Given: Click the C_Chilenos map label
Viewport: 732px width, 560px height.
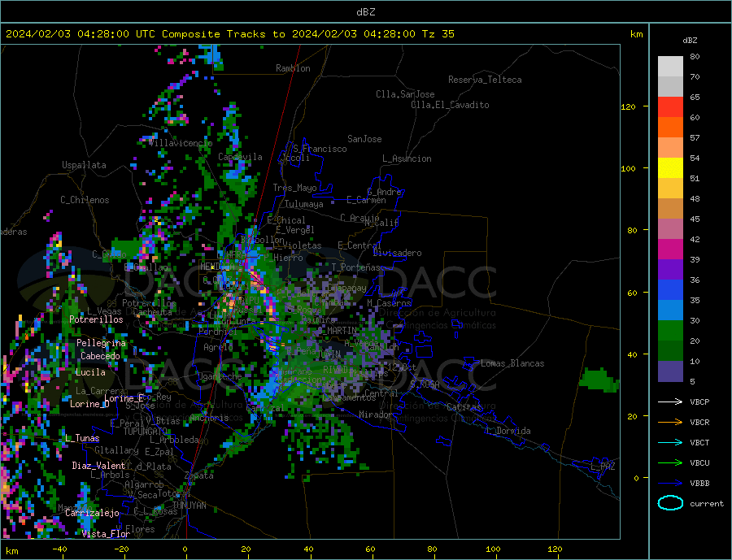Looking at the screenshot, I should [85, 200].
